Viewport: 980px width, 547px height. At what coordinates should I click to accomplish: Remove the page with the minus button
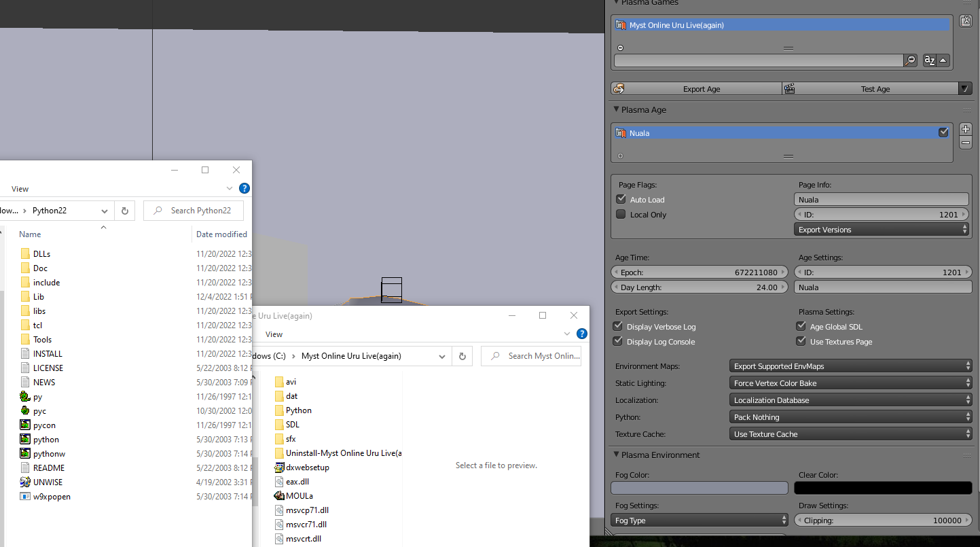pos(966,143)
